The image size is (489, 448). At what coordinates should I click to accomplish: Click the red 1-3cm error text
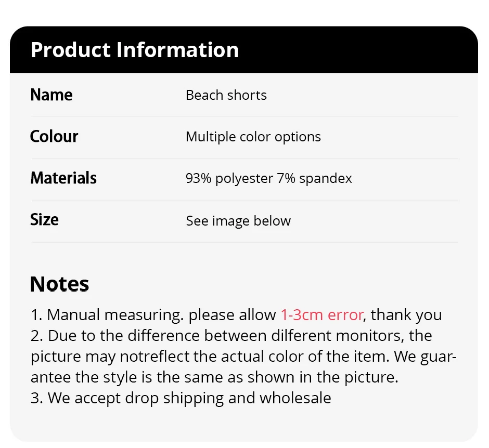coord(321,315)
